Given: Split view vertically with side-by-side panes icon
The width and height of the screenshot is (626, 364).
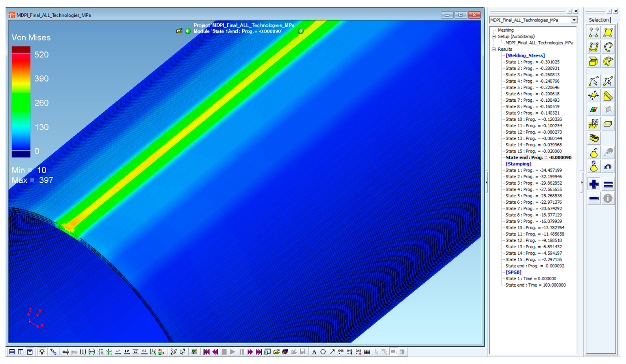Looking at the screenshot, I should (x=21, y=352).
